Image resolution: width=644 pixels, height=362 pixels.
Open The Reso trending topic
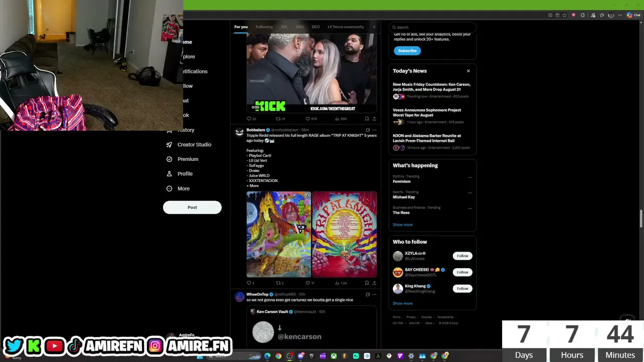click(x=401, y=213)
